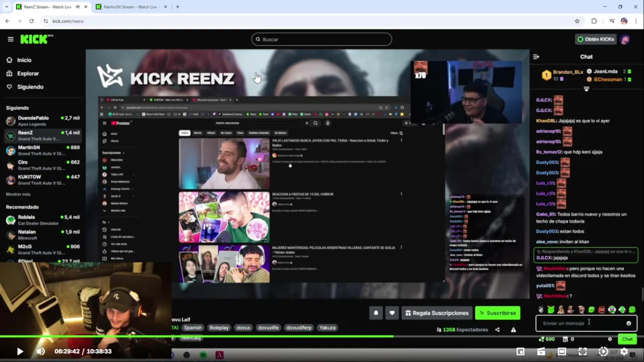Click the Buscar search field

[321, 39]
